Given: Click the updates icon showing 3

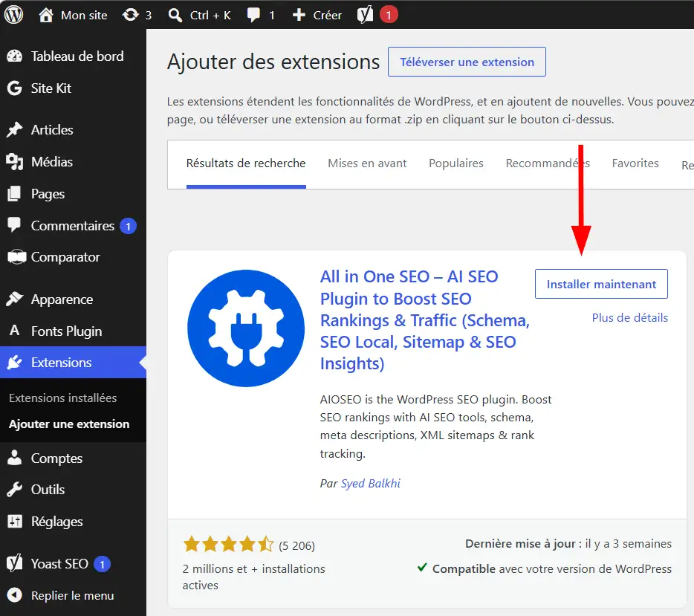Looking at the screenshot, I should point(131,15).
